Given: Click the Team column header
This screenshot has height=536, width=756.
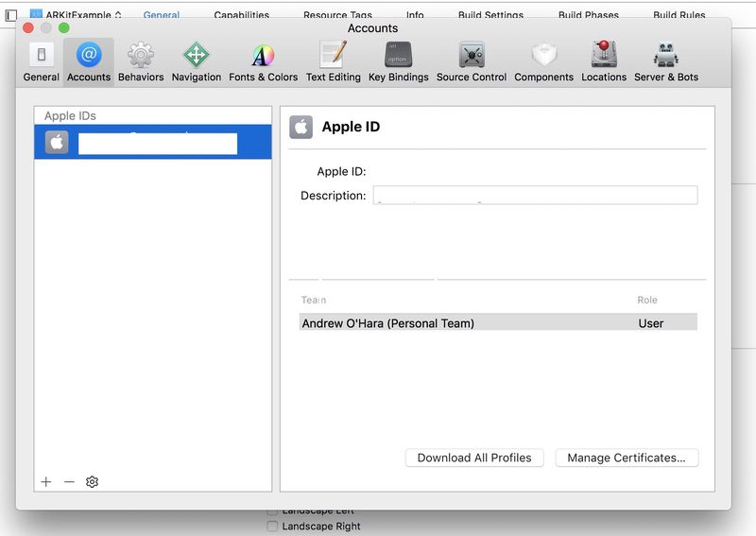Looking at the screenshot, I should [314, 300].
